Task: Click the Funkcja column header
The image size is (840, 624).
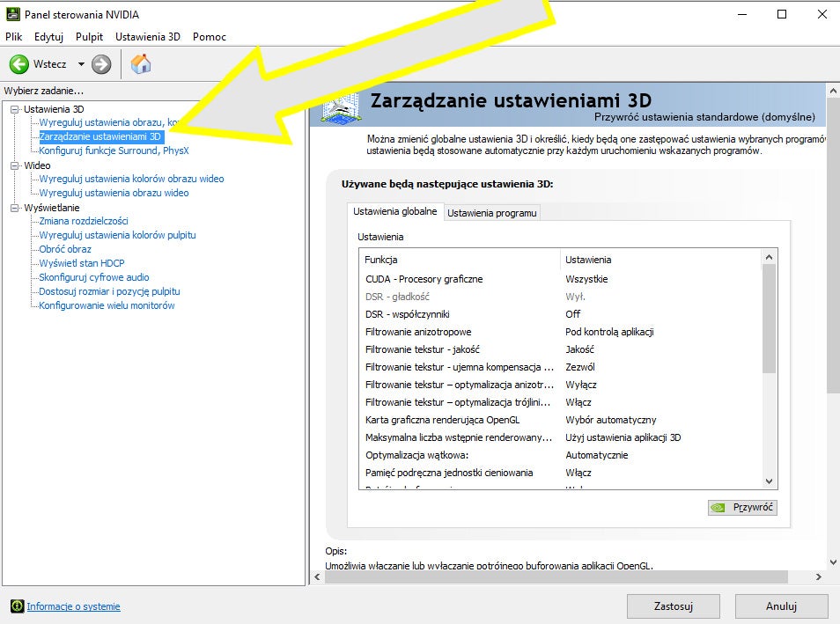Action: (460, 260)
